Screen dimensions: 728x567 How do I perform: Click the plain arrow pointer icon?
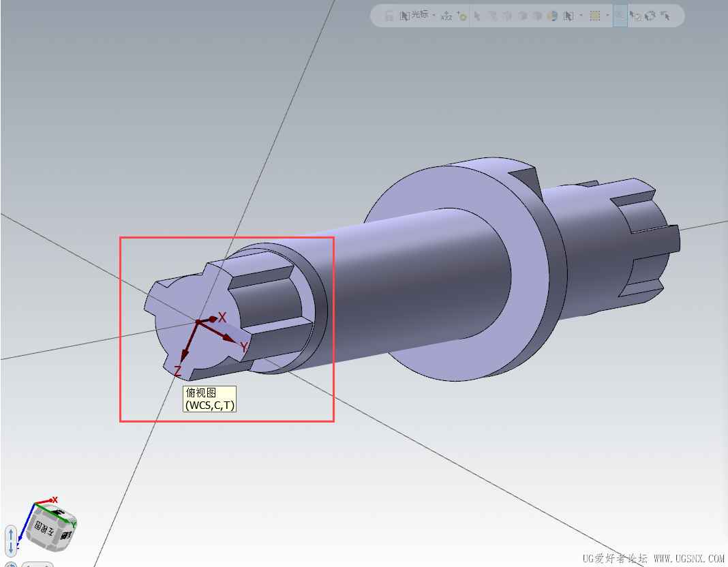tap(477, 16)
